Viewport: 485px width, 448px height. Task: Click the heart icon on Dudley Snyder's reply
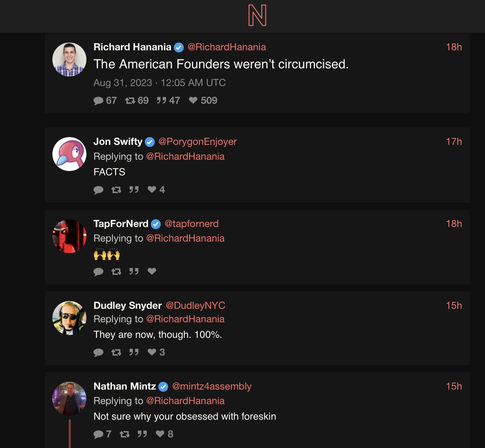coord(152,352)
